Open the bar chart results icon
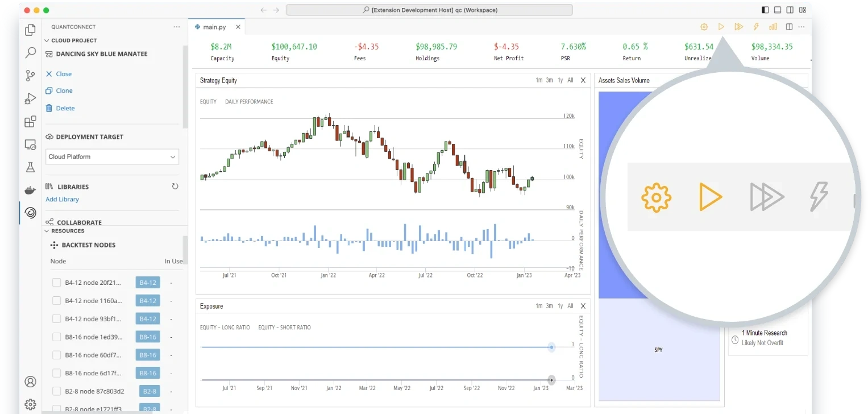 [773, 27]
